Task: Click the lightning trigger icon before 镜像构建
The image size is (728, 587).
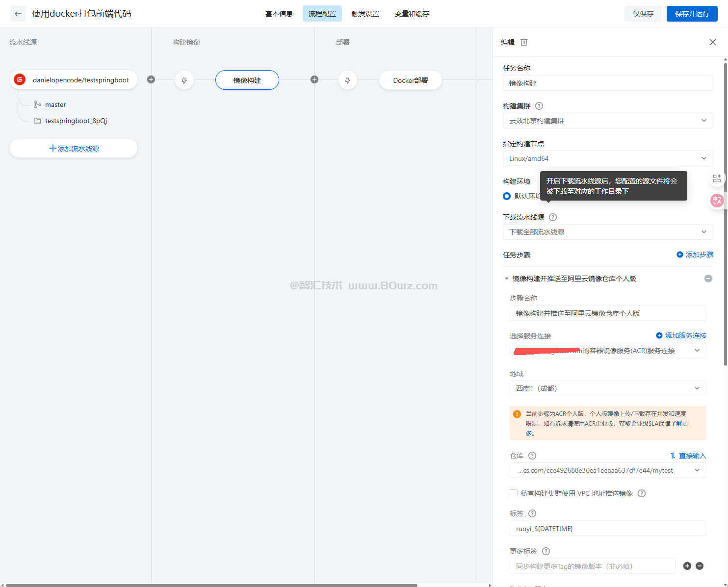Action: 184,80
